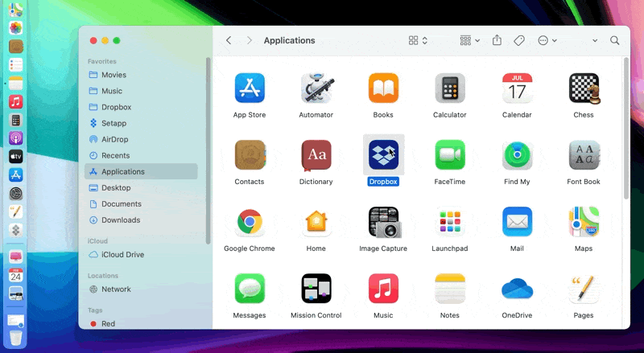Open Photos from the Dock

point(15,28)
